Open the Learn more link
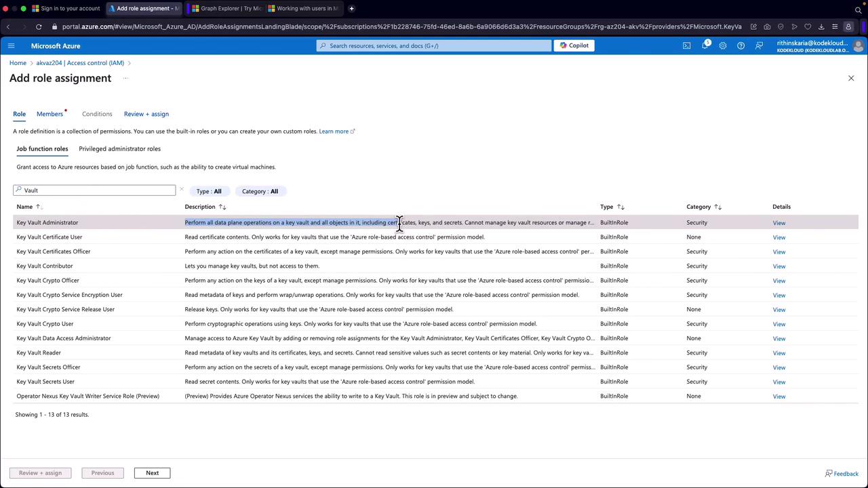Viewport: 868px width, 488px height. [336, 131]
